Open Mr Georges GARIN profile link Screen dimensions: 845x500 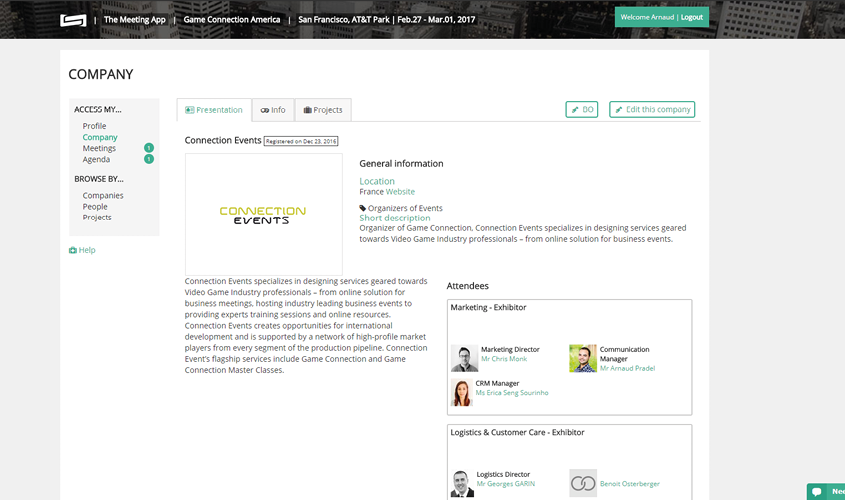click(505, 484)
